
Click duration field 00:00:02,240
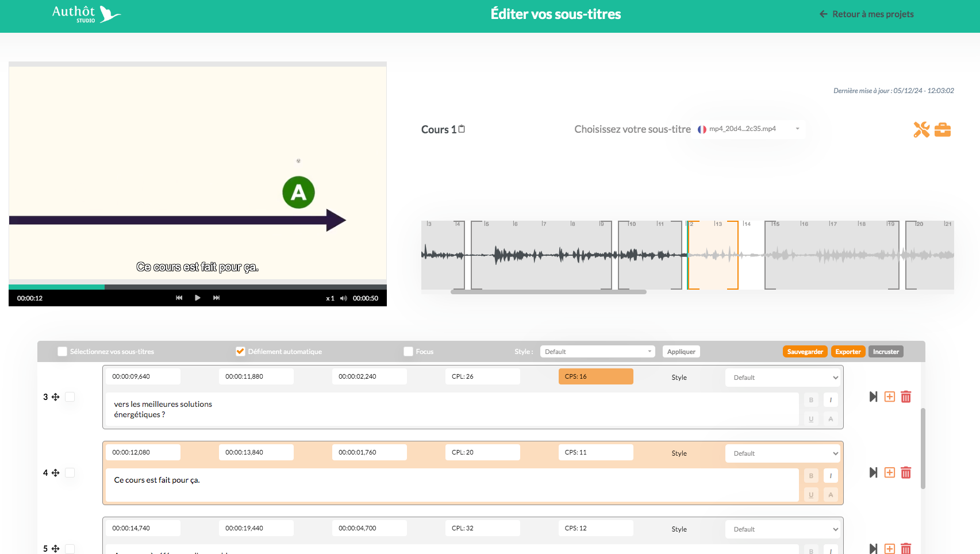click(x=370, y=376)
